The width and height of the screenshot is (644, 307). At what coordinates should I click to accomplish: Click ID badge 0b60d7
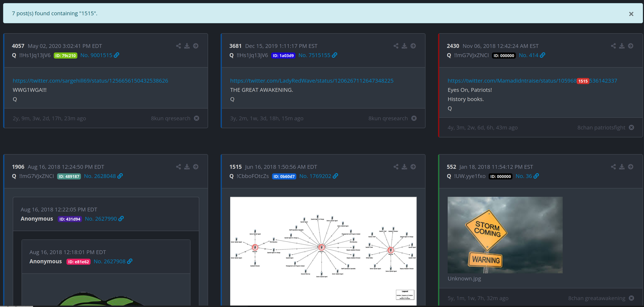click(284, 177)
